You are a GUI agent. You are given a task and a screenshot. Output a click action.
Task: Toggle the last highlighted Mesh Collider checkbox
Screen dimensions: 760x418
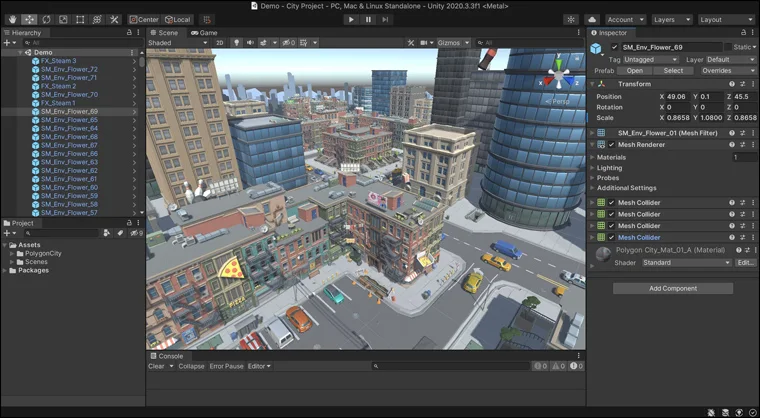pyautogui.click(x=612, y=238)
